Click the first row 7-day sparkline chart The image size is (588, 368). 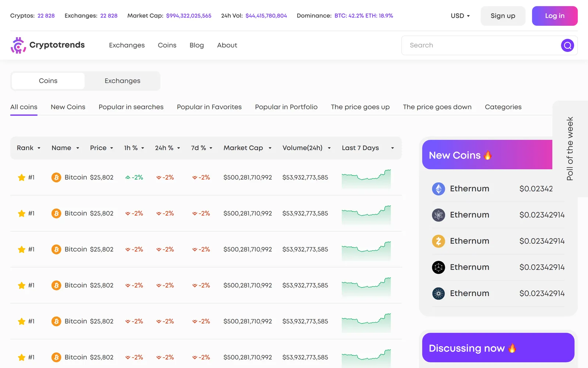tap(366, 179)
